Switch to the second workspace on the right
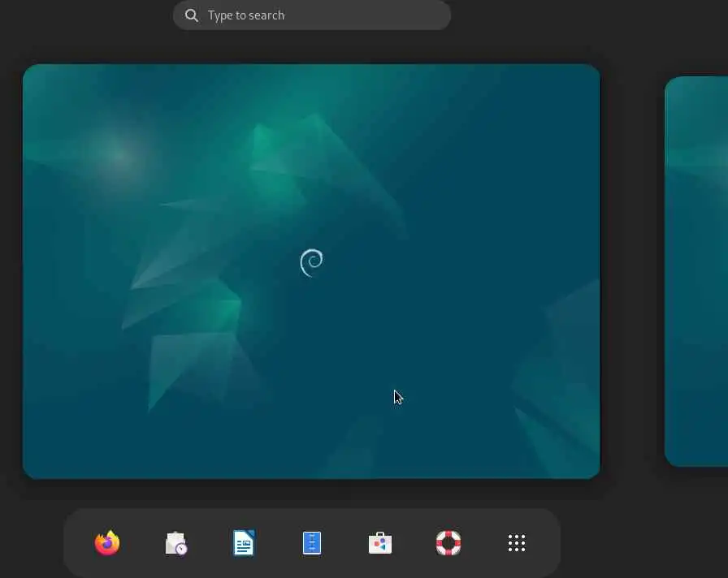The image size is (728, 578). click(696, 271)
